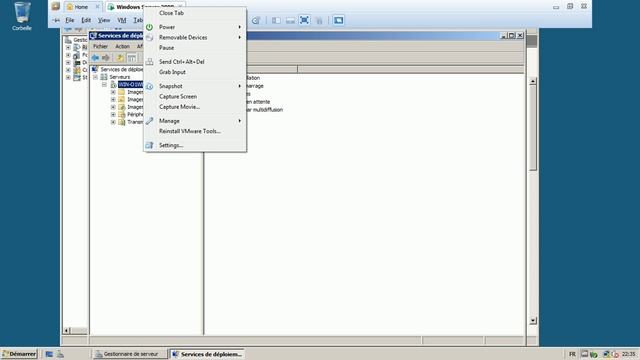Click the Démarrer start button
The width and height of the screenshot is (640, 360).
[x=19, y=354]
